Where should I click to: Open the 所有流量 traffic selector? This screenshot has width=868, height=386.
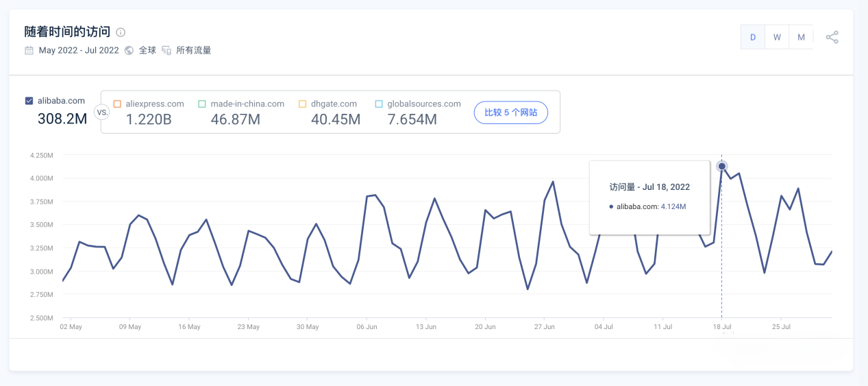click(194, 50)
